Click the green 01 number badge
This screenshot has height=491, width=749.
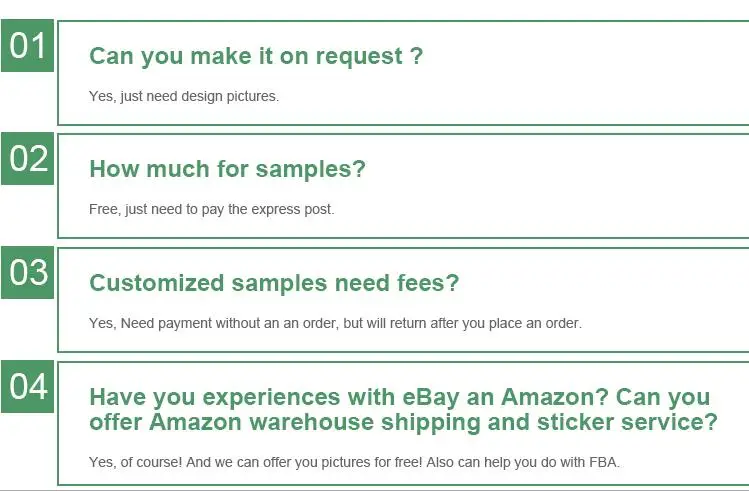[x=27, y=46]
